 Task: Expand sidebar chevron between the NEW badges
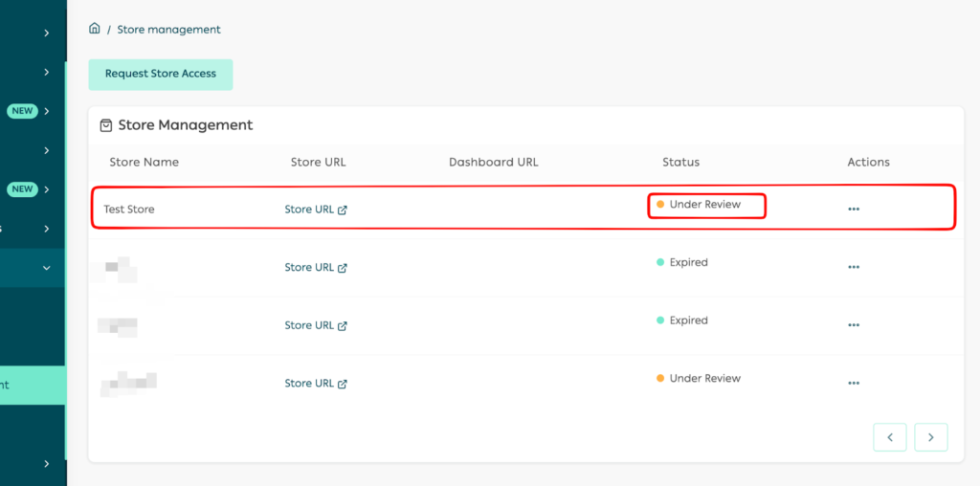47,150
